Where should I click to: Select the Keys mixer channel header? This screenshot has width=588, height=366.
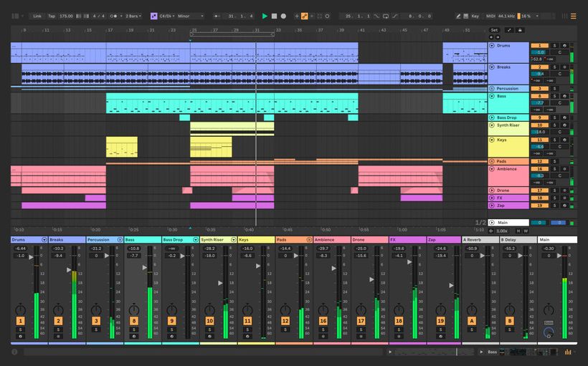coord(256,240)
